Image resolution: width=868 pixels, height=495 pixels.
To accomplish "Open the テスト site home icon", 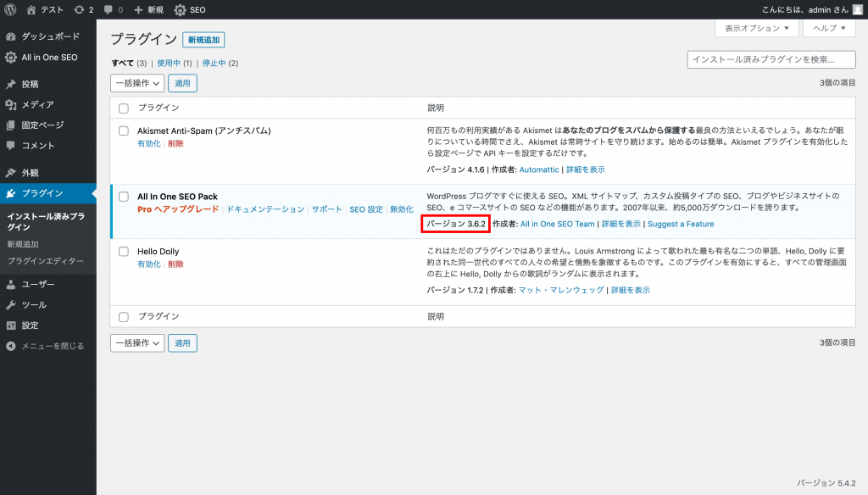I will tap(31, 10).
